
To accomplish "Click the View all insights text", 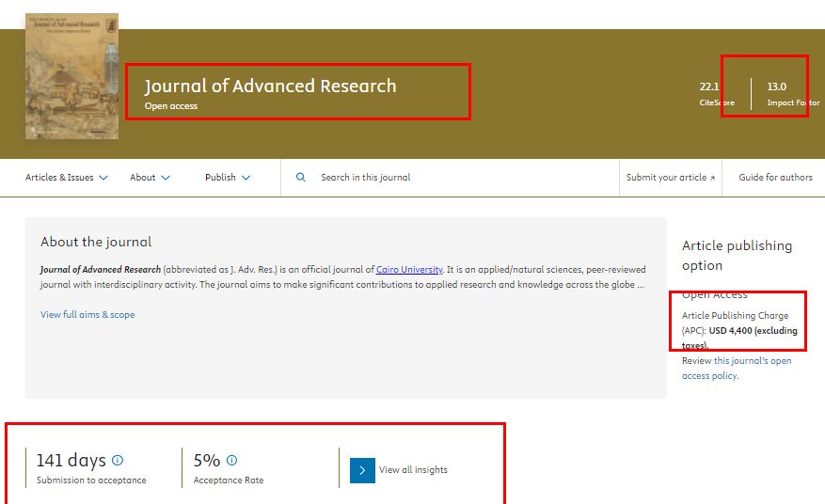I will [x=413, y=470].
